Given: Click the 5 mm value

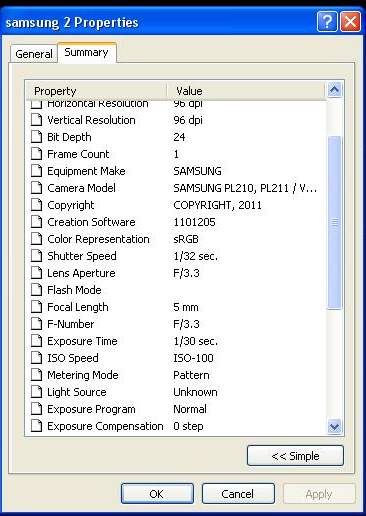Looking at the screenshot, I should coord(186,307).
